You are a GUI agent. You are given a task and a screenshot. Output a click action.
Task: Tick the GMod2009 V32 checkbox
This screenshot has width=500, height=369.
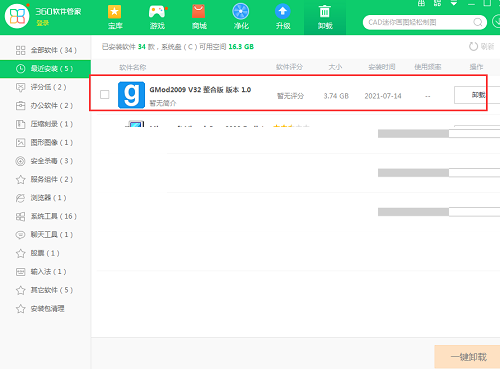[104, 95]
